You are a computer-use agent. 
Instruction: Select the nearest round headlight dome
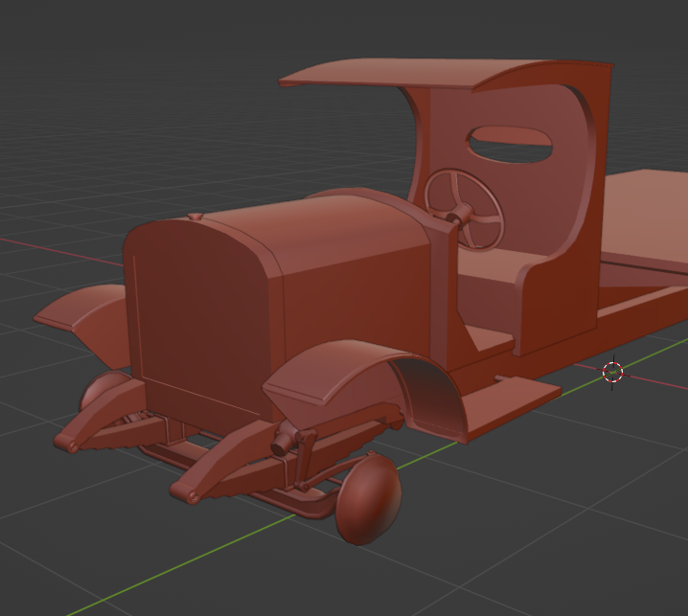click(x=369, y=499)
